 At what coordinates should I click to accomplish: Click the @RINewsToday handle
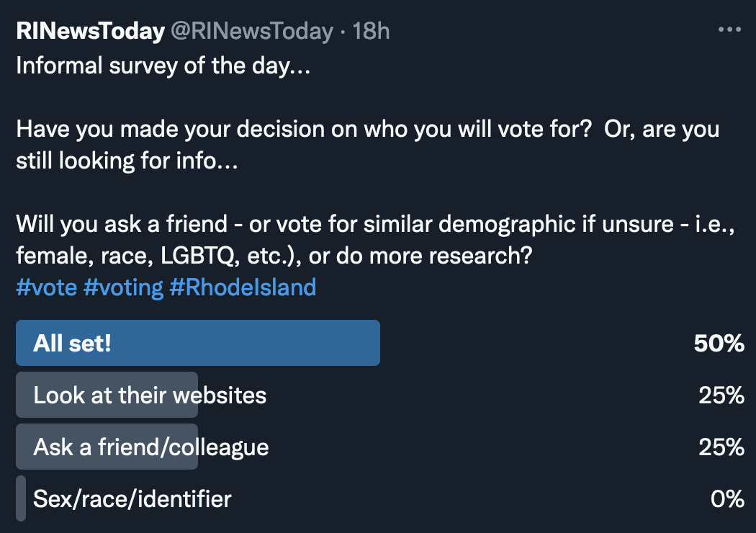pyautogui.click(x=251, y=31)
